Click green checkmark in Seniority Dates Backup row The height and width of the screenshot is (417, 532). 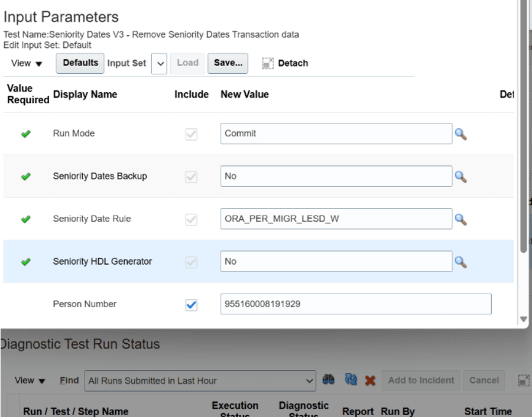point(26,177)
